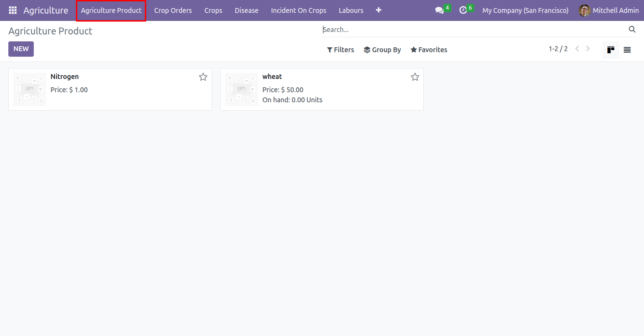Go to the previous page arrow
The image size is (644, 336).
577,49
